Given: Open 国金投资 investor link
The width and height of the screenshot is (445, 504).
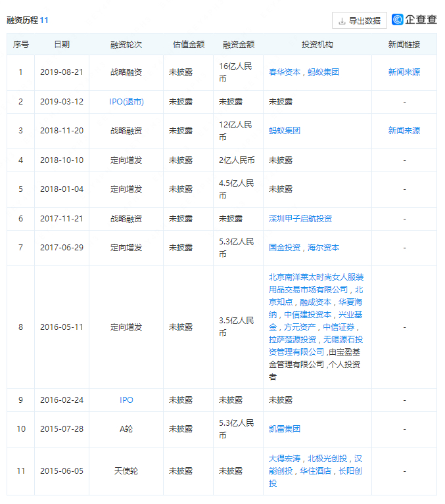Looking at the screenshot, I should tap(285, 248).
